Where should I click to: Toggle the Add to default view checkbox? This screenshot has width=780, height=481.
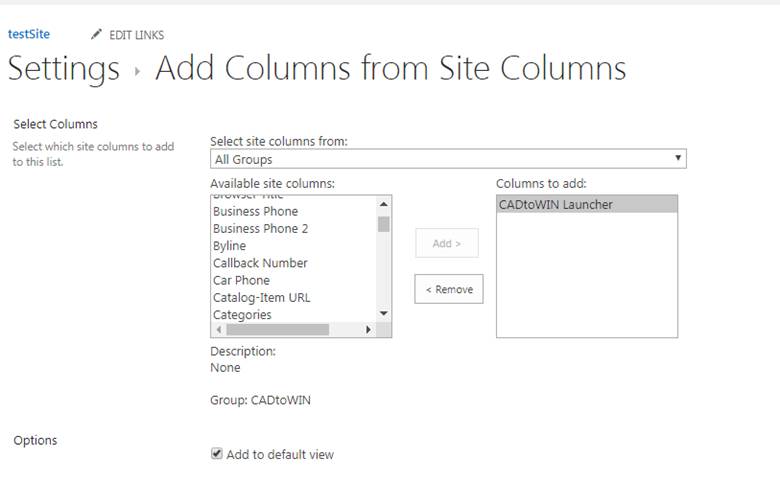pos(216,454)
